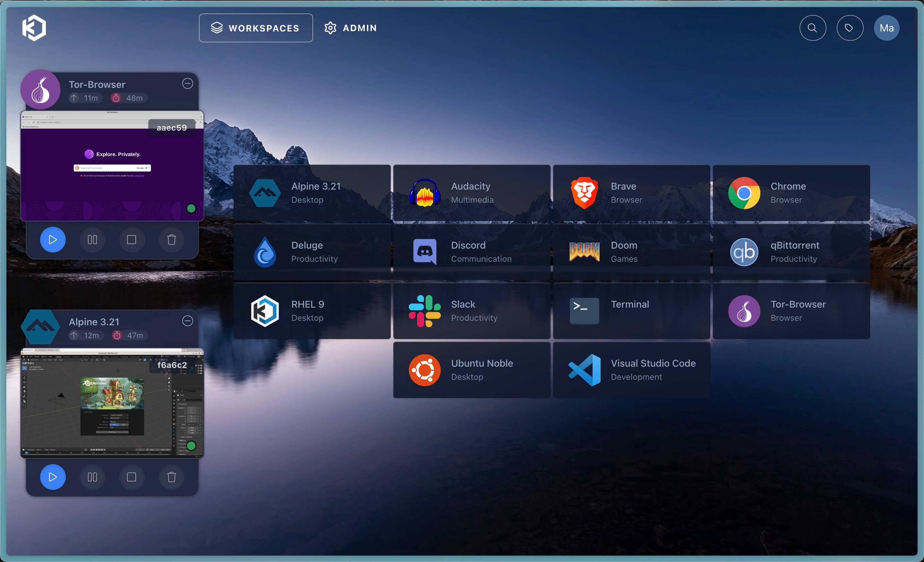Select the "Terminal" tile title text

tap(629, 304)
